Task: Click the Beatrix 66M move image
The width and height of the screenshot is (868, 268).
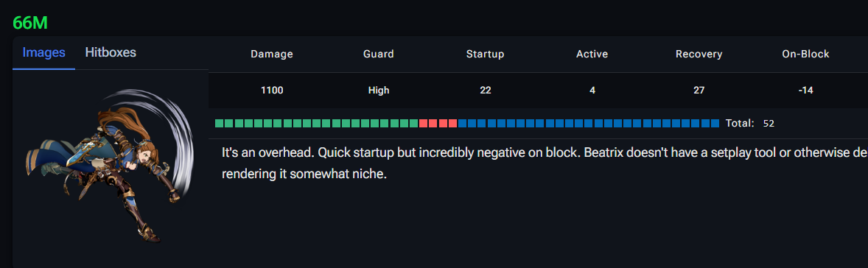Action: click(x=111, y=166)
